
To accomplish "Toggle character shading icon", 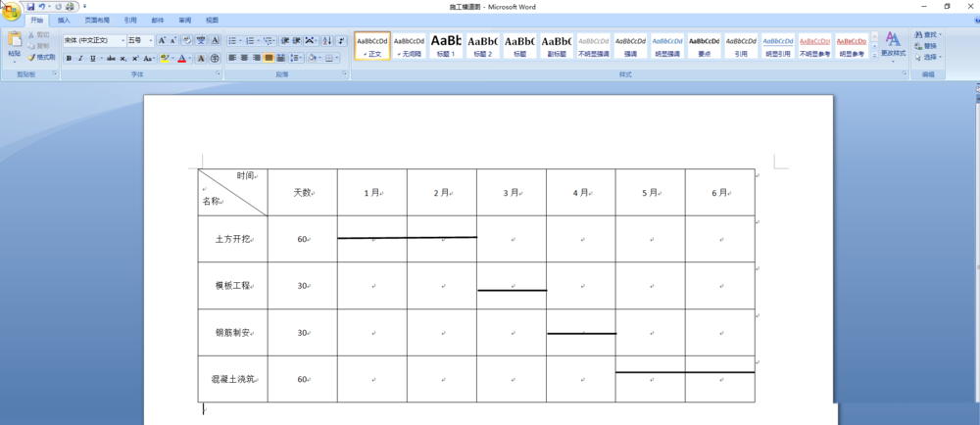I will pos(201,59).
